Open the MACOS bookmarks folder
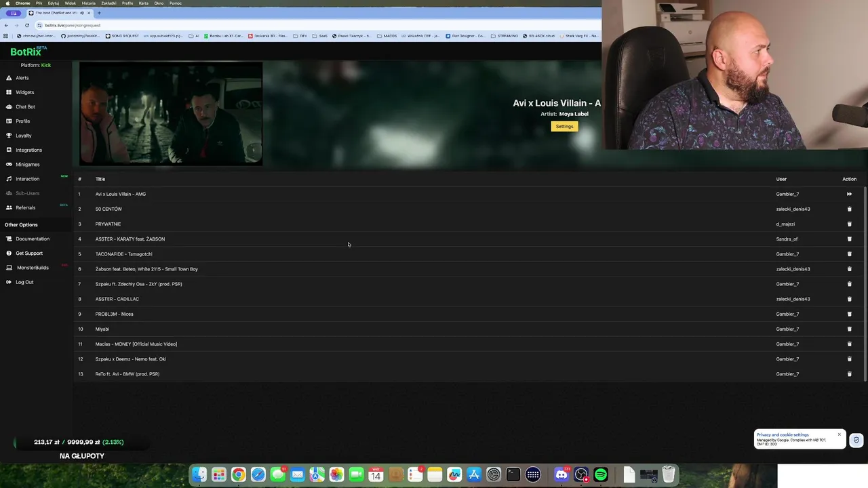 387,36
